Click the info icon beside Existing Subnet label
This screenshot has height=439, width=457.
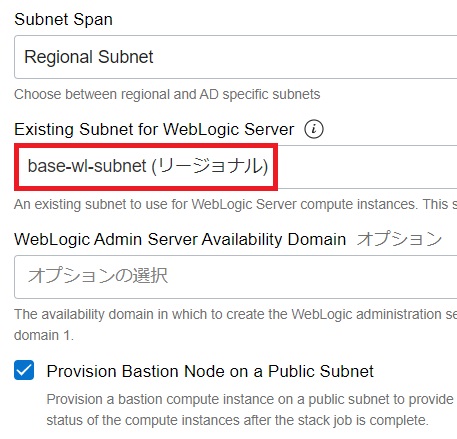tap(314, 129)
